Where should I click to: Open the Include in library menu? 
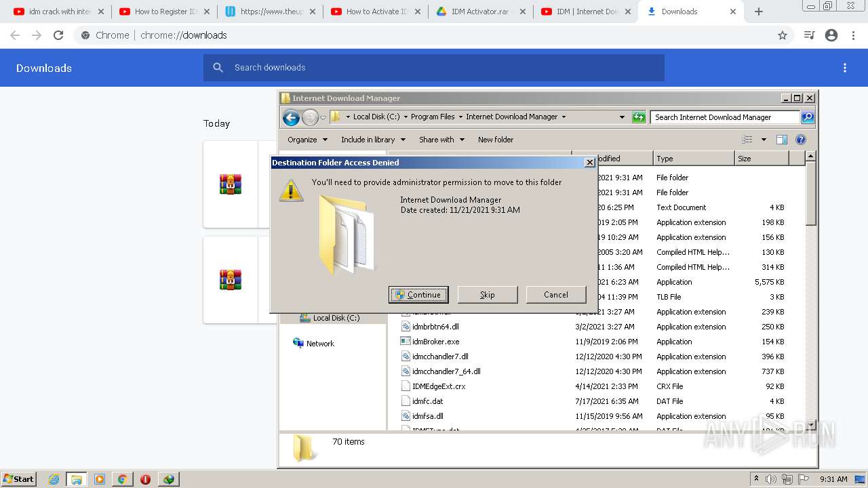tap(373, 140)
